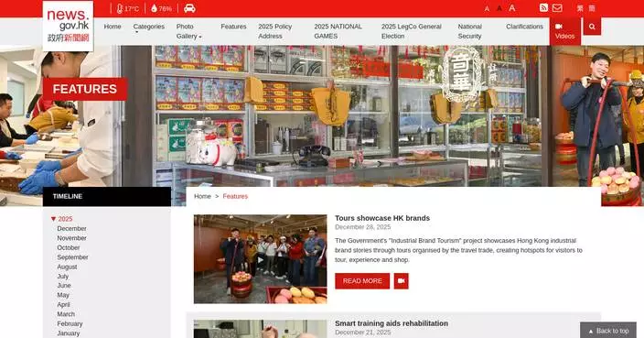The height and width of the screenshot is (338, 644).
Task: Select January in the timeline
Action: click(69, 333)
